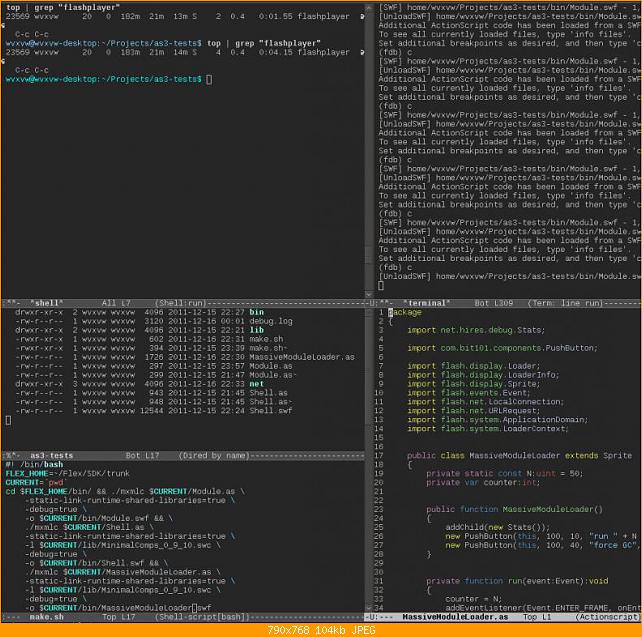
Task: Click the (Term: line run) mode indicator
Action: click(566, 303)
